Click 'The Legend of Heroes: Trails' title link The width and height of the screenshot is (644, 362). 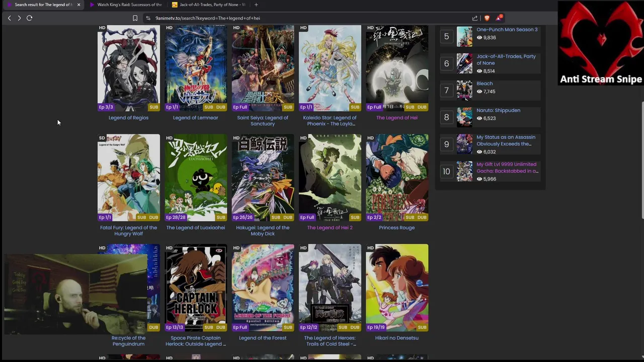pyautogui.click(x=330, y=341)
